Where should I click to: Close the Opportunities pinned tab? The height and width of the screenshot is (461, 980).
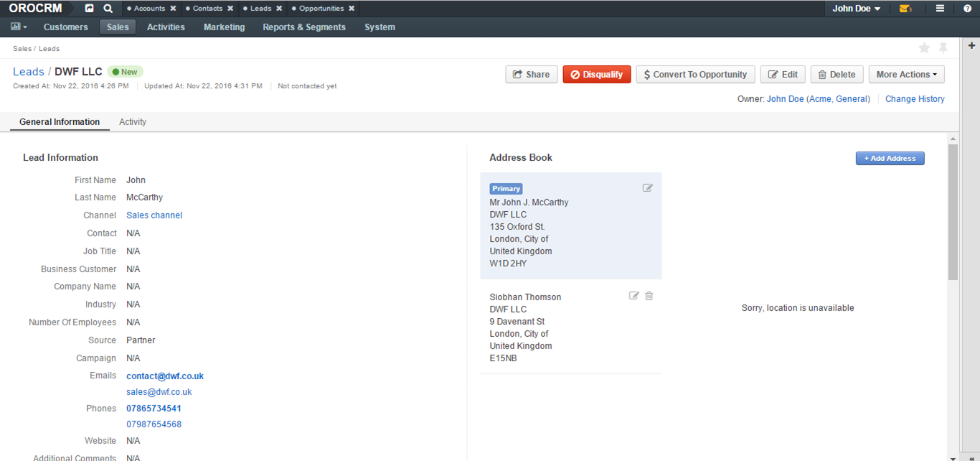[x=352, y=9]
